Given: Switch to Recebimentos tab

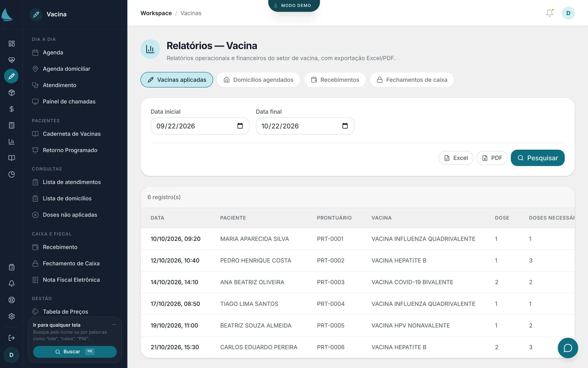Looking at the screenshot, I should [x=335, y=80].
